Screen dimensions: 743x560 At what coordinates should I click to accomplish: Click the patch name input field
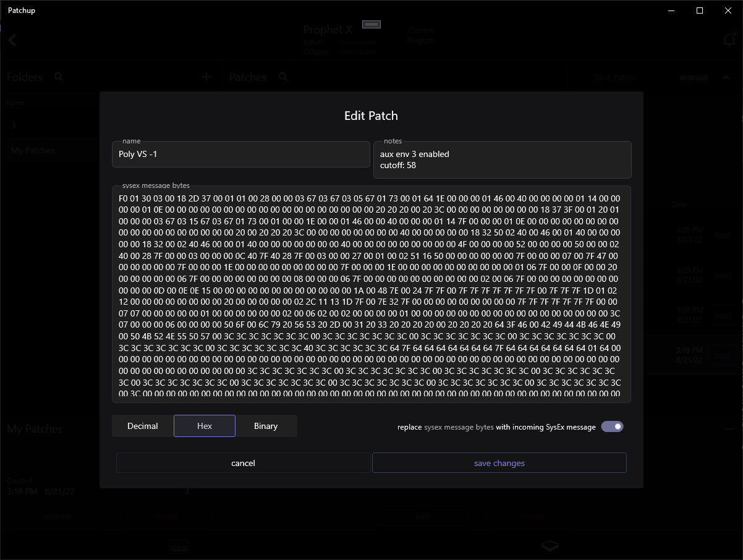(x=241, y=155)
